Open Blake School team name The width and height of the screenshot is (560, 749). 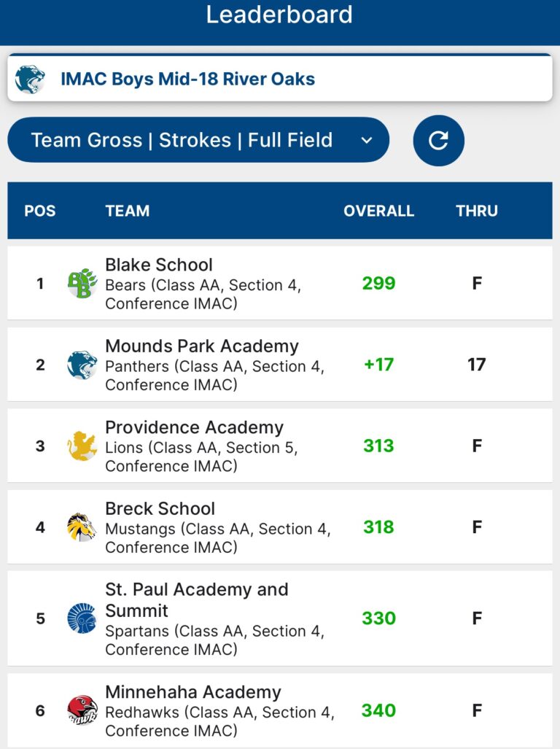159,265
